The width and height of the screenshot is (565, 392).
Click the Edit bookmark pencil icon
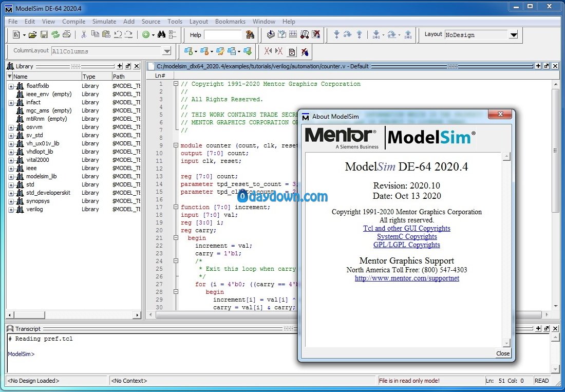click(x=220, y=51)
